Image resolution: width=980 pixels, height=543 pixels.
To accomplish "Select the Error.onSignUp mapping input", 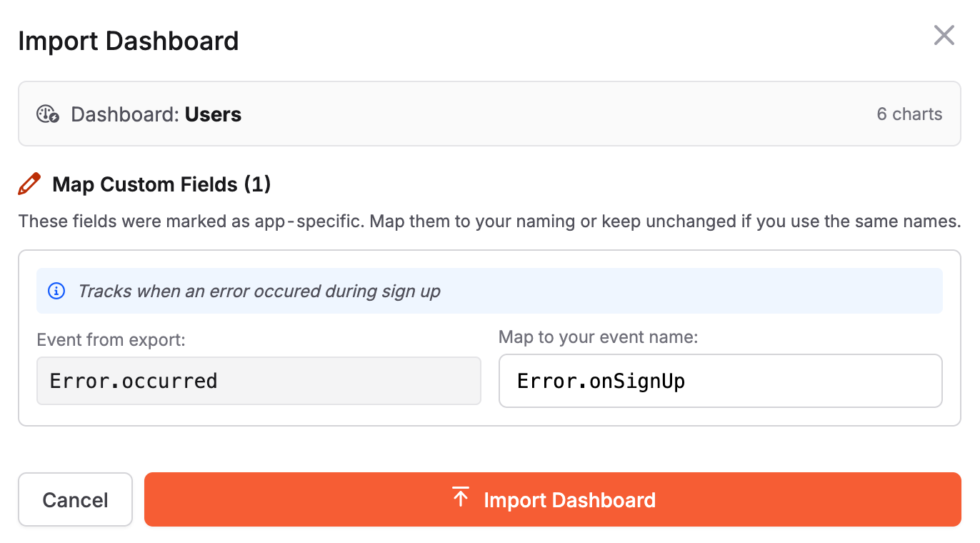I will pos(720,381).
